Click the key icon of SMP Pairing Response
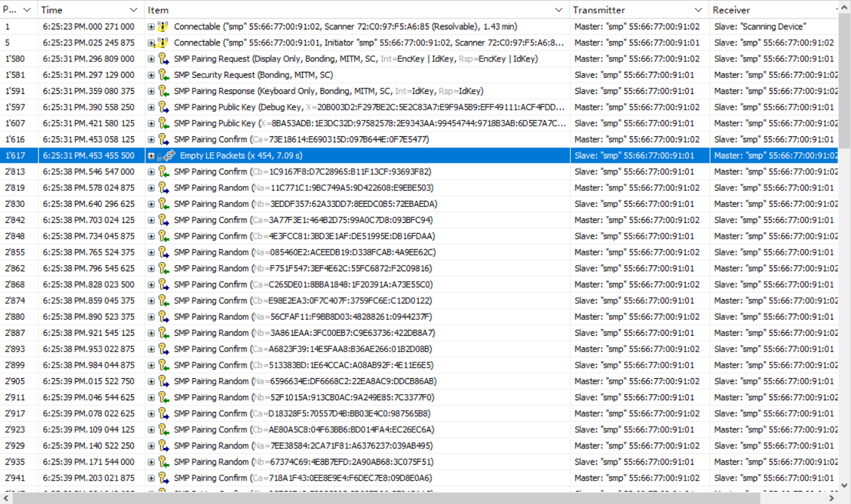This screenshot has width=851, height=504. point(163,91)
